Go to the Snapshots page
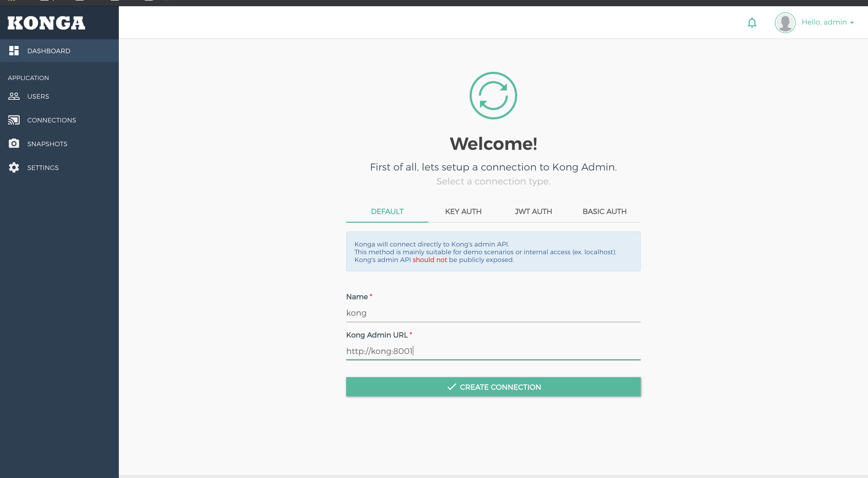 [x=47, y=144]
